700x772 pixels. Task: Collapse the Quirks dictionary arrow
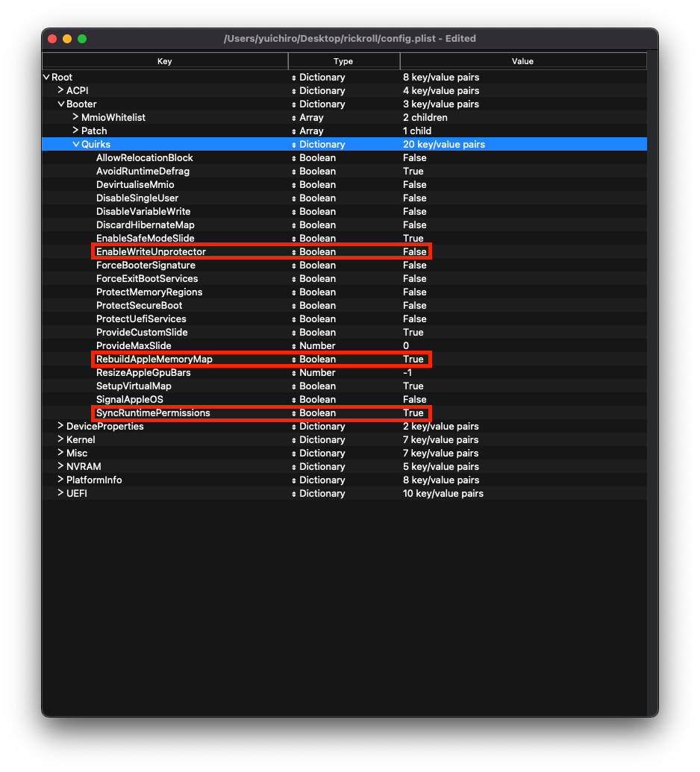75,144
